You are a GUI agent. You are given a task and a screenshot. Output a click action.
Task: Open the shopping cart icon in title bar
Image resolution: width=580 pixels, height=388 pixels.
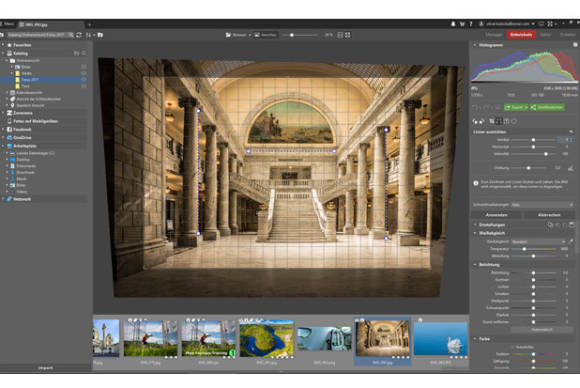(462, 24)
